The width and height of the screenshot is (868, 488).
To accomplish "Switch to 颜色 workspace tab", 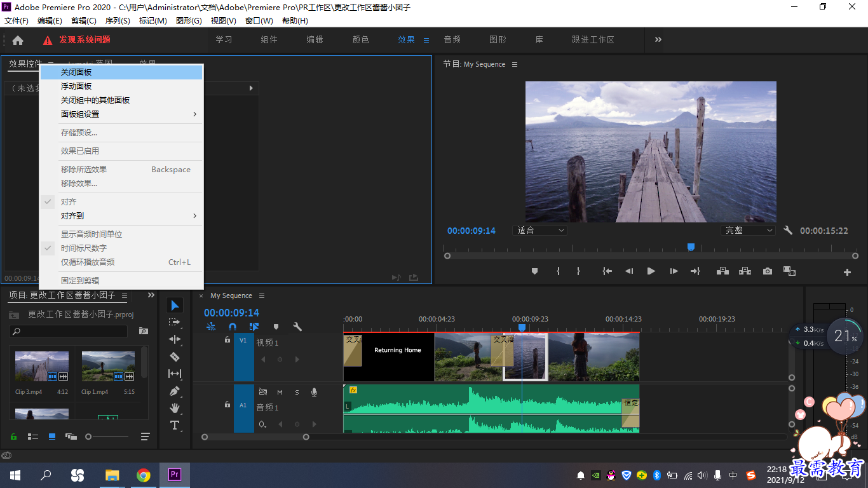I will (x=360, y=39).
